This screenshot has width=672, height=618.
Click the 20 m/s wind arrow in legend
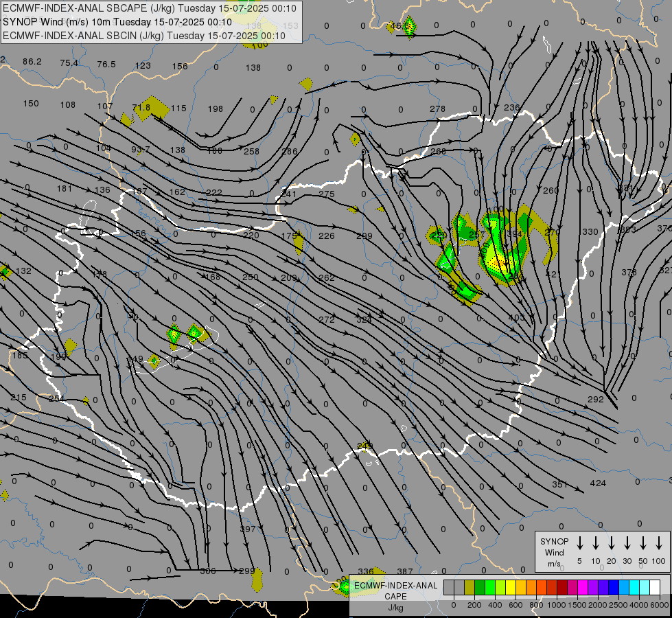coord(611,543)
